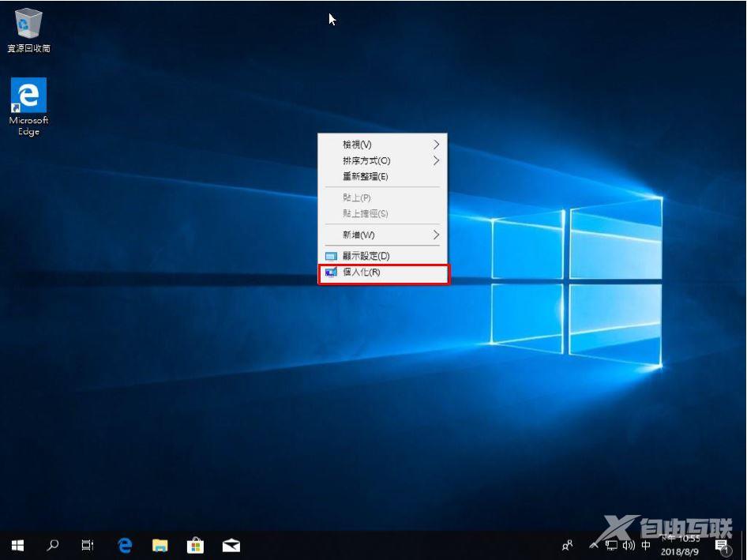Image resolution: width=747 pixels, height=560 pixels.
Task: Select 重新整理(E) to refresh desktop
Action: (x=382, y=177)
